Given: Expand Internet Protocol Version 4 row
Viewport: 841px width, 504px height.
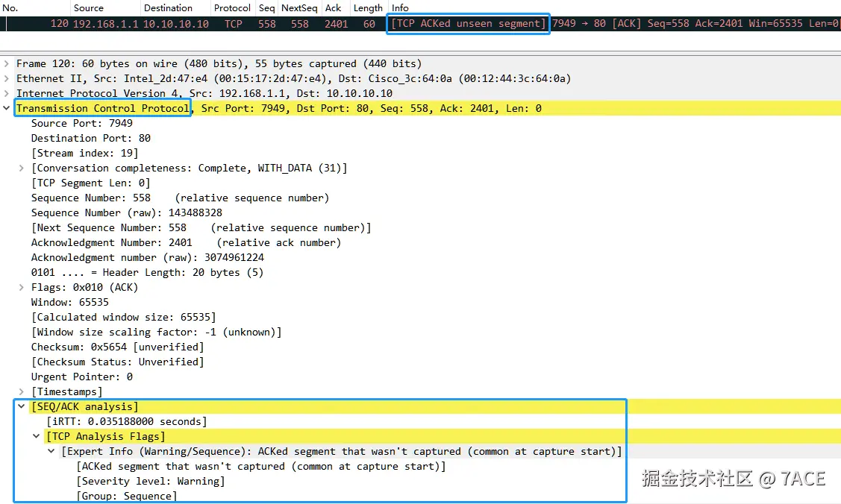Looking at the screenshot, I should click(7, 93).
